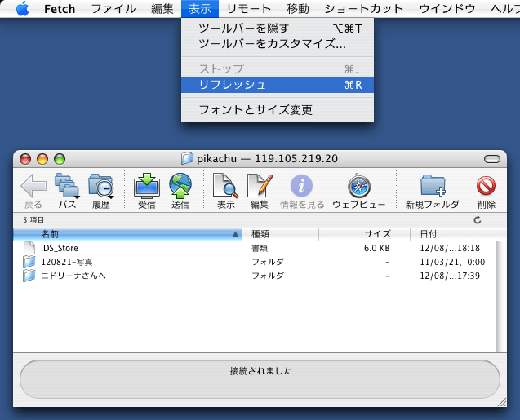Click the 6.0 KB size cell
Viewport: 520px width, 420px height.
click(x=377, y=248)
